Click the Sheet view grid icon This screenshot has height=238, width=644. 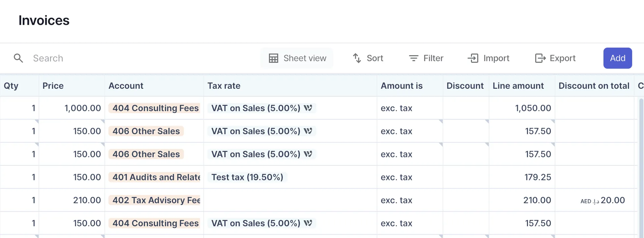(273, 58)
